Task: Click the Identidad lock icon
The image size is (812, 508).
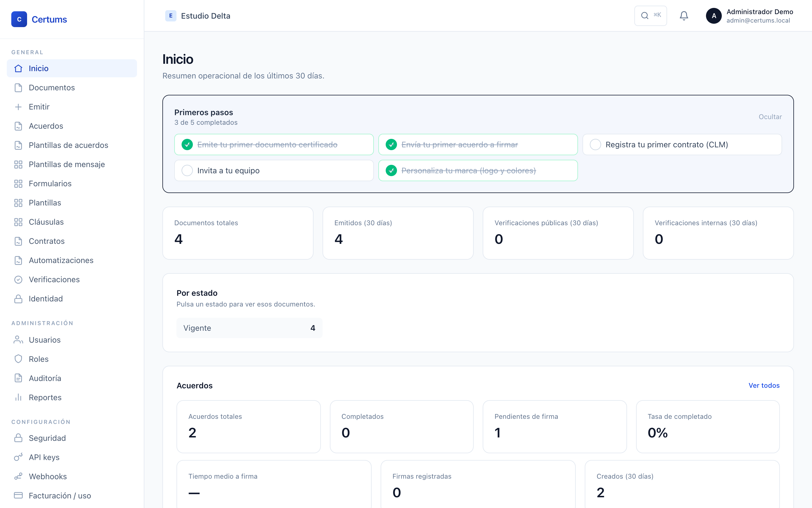Action: click(18, 298)
